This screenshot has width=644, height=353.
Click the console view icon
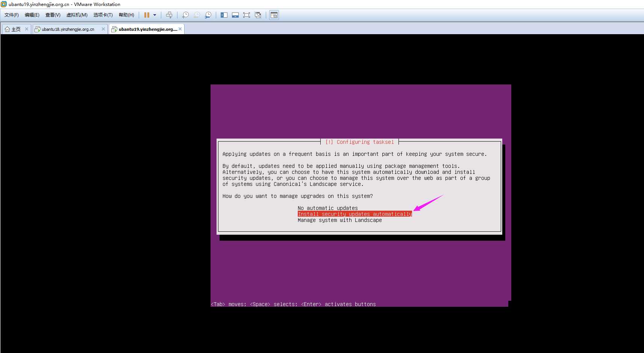(274, 15)
